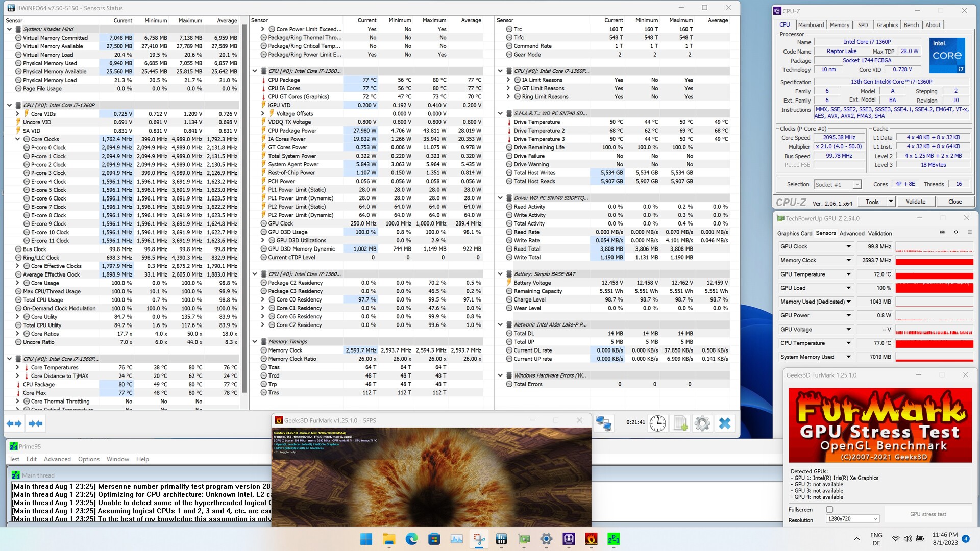Click the FurMark GPU stress test button

927,514
